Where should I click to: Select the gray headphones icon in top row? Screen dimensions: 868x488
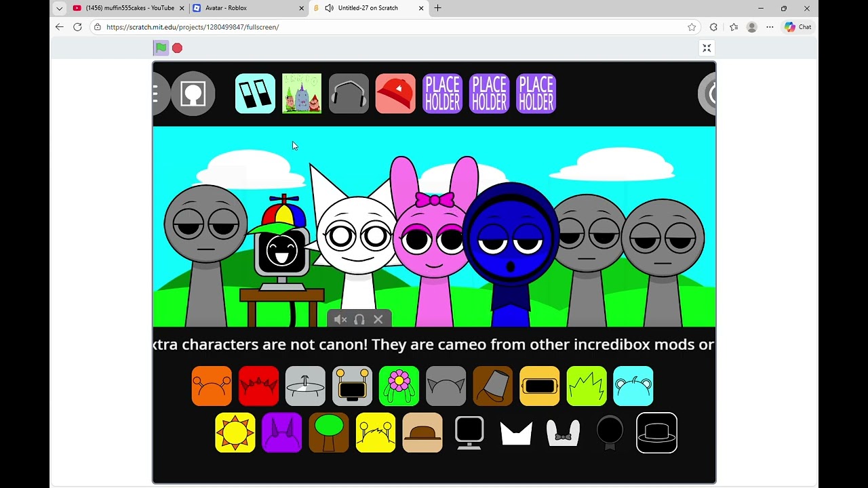pos(349,94)
